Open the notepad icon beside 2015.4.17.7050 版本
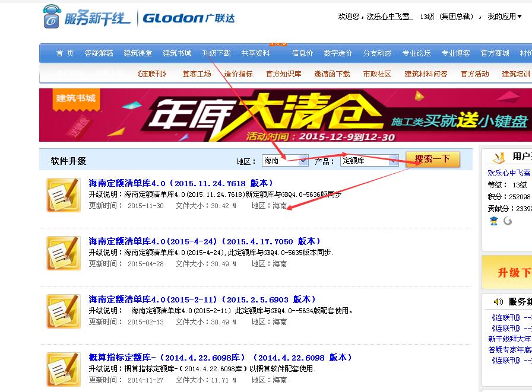Viewport: 532px width, 392px height. coord(64,253)
